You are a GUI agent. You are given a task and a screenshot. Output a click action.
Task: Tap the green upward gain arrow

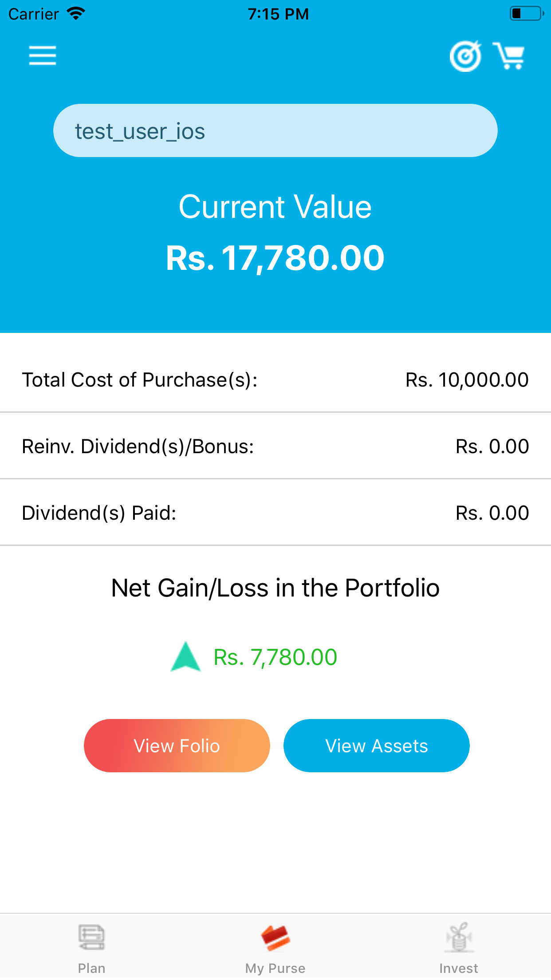click(186, 657)
